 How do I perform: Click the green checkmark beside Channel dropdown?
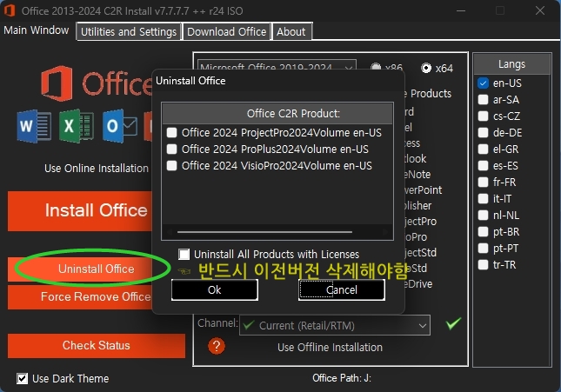pyautogui.click(x=453, y=323)
